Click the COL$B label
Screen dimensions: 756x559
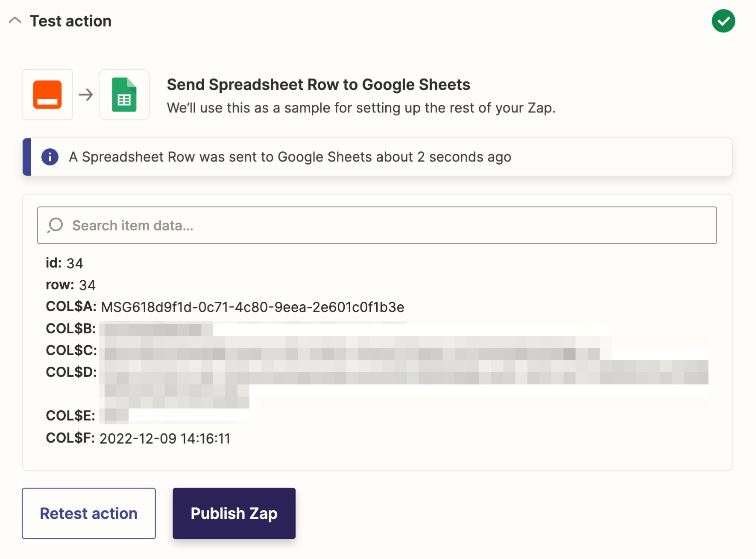pyautogui.click(x=71, y=328)
